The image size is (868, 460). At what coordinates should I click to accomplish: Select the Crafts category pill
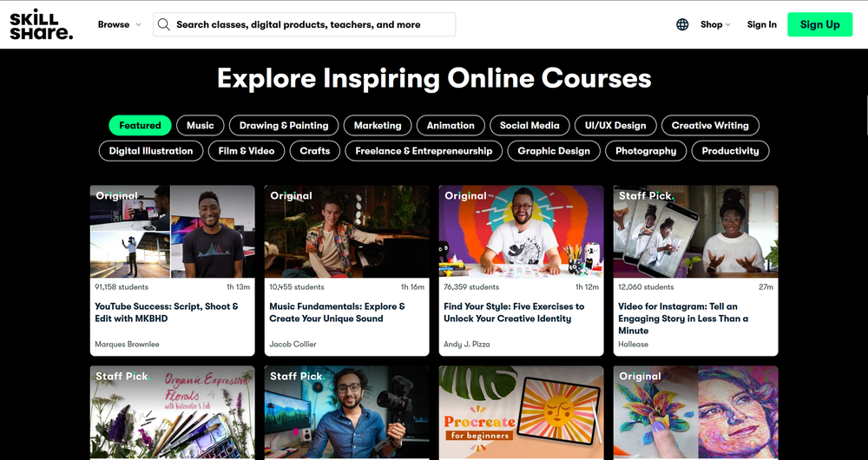[x=314, y=151]
